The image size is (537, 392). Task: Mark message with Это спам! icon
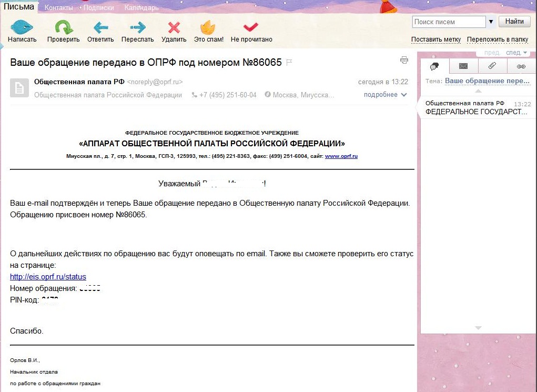pos(208,27)
